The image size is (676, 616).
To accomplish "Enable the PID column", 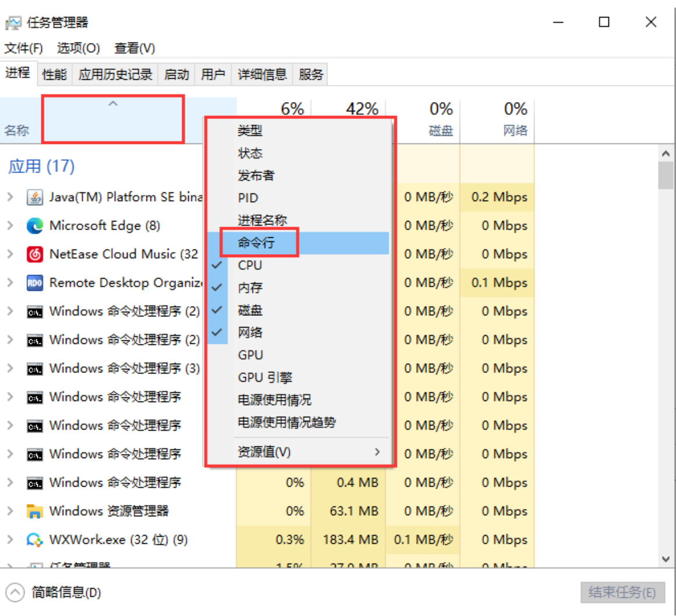I will [248, 198].
